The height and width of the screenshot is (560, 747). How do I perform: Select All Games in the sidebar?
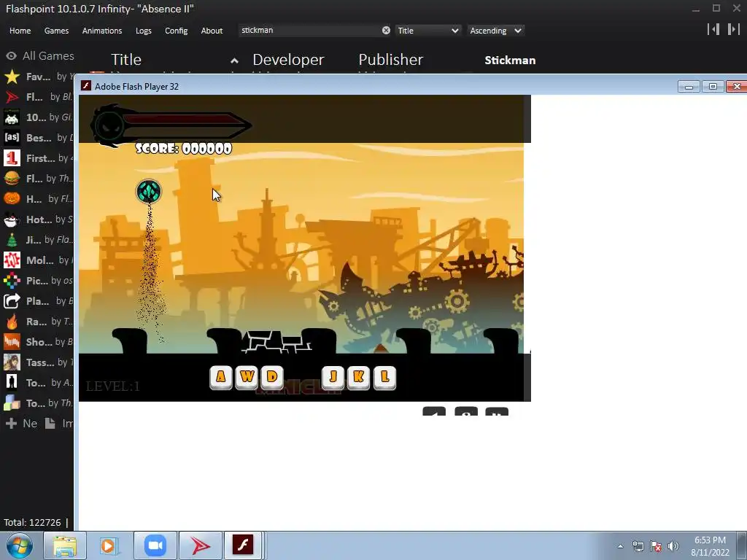coord(40,55)
